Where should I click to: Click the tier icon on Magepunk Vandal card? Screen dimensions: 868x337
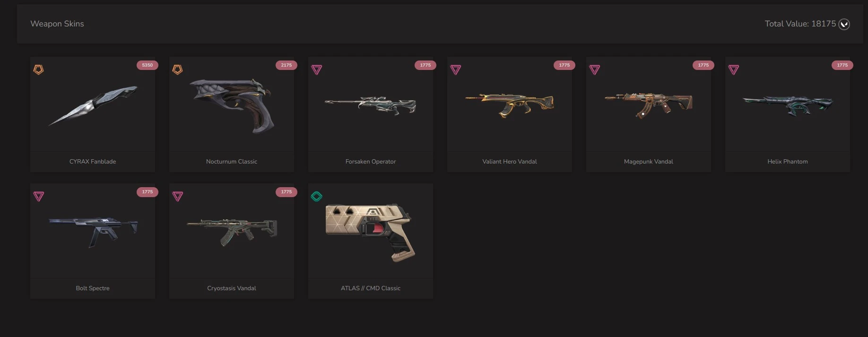point(595,70)
